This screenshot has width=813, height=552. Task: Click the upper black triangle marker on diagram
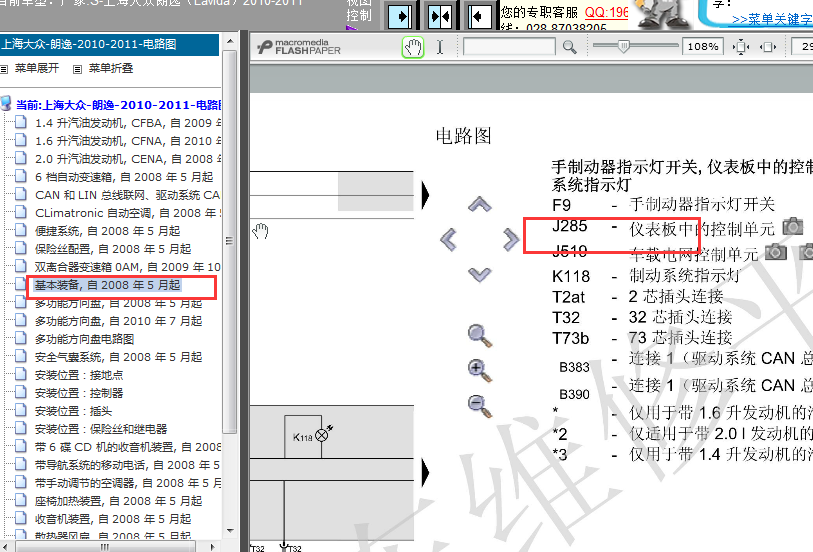click(426, 195)
